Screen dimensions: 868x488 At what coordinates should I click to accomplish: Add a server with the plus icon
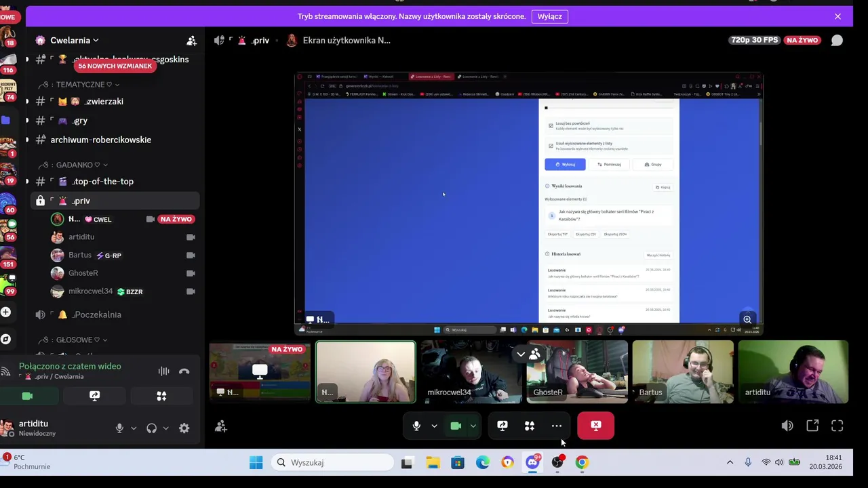pos(5,312)
